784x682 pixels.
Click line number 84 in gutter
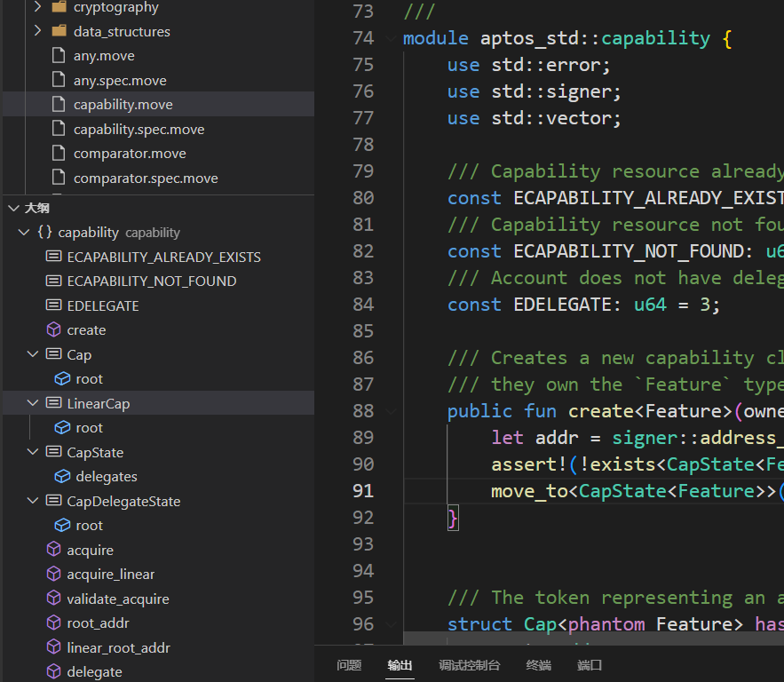click(x=363, y=305)
